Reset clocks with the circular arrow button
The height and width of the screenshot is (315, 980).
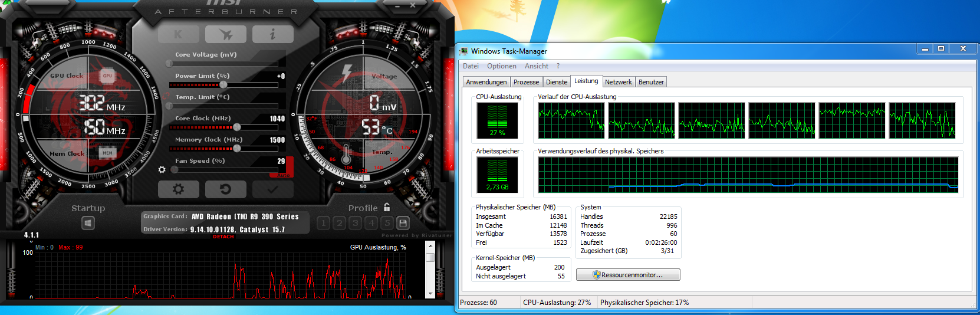point(225,189)
